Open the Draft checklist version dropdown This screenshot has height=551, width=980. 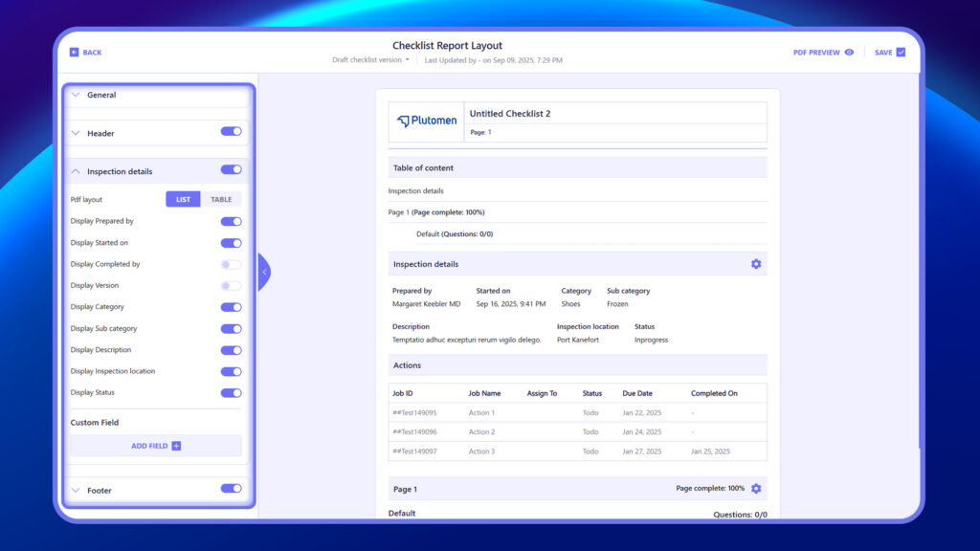(x=370, y=60)
